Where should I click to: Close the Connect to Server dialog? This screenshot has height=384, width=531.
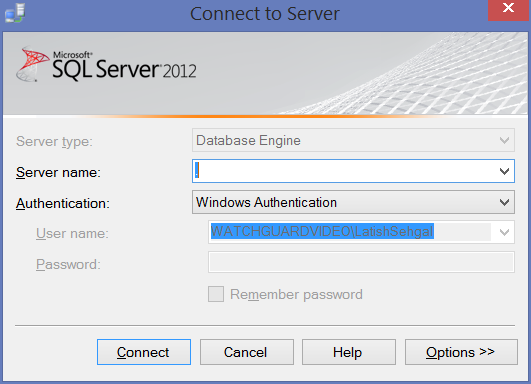(x=508, y=9)
